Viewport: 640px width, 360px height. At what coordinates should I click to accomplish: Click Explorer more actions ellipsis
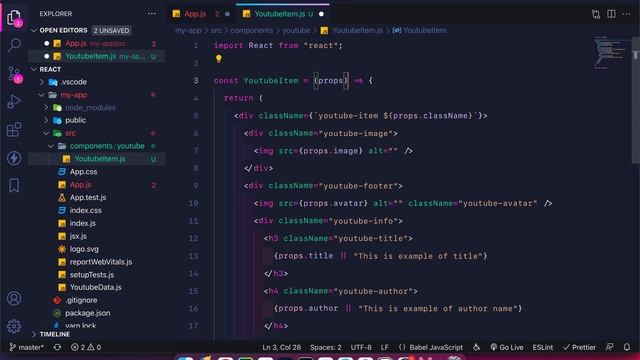pos(152,13)
